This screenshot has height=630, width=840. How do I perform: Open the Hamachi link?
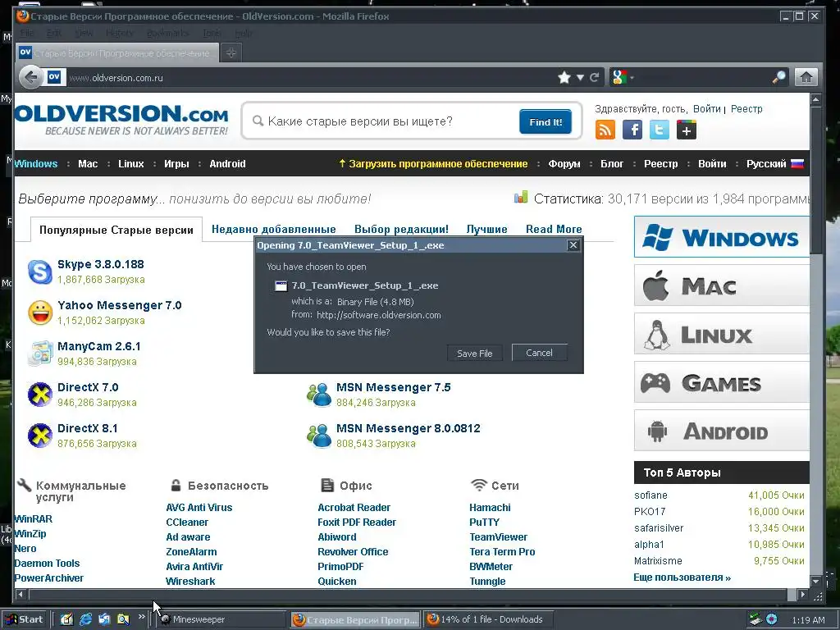point(491,507)
